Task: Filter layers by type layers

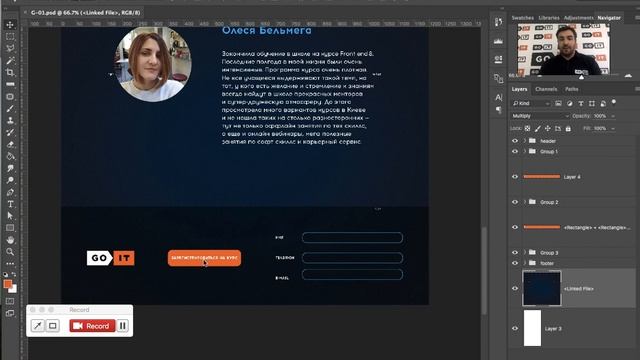Action: 580,104
